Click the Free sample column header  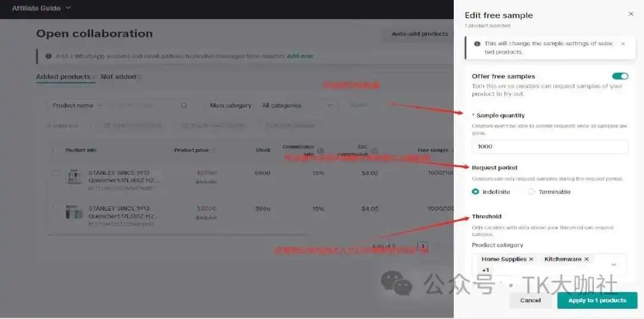coord(433,150)
